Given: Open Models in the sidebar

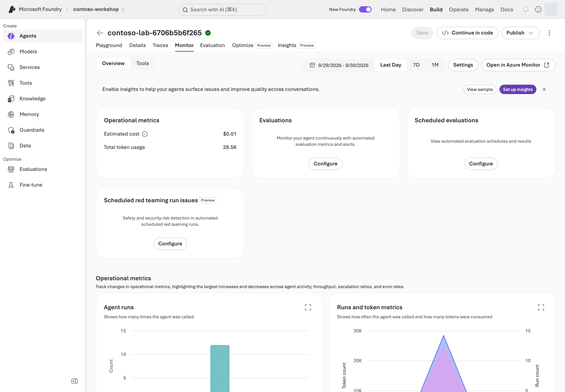Looking at the screenshot, I should pyautogui.click(x=43, y=52).
